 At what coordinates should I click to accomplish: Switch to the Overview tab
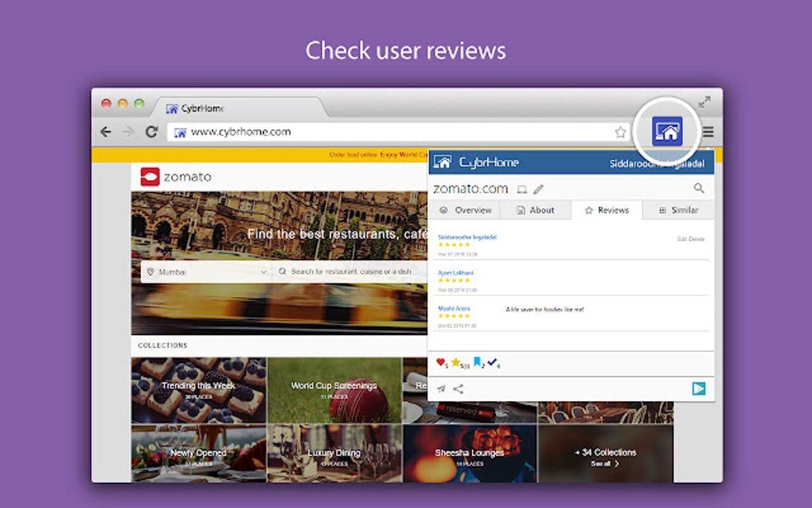[x=465, y=210]
